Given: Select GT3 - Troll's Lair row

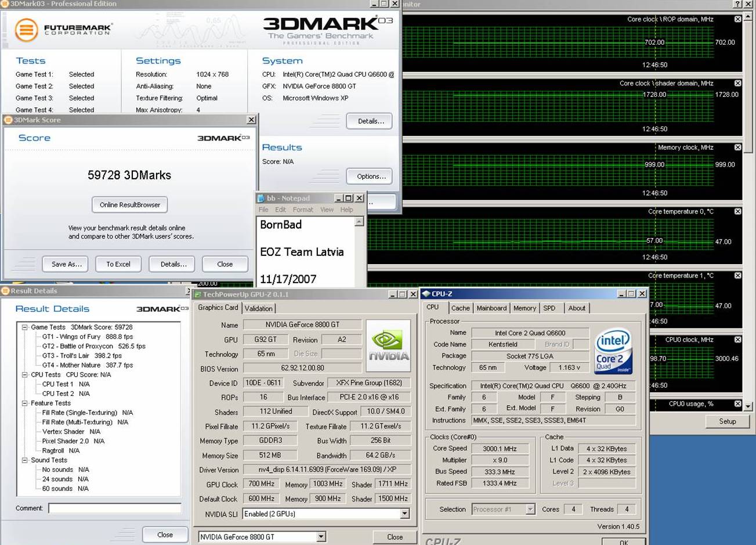Looking at the screenshot, I should [82, 356].
